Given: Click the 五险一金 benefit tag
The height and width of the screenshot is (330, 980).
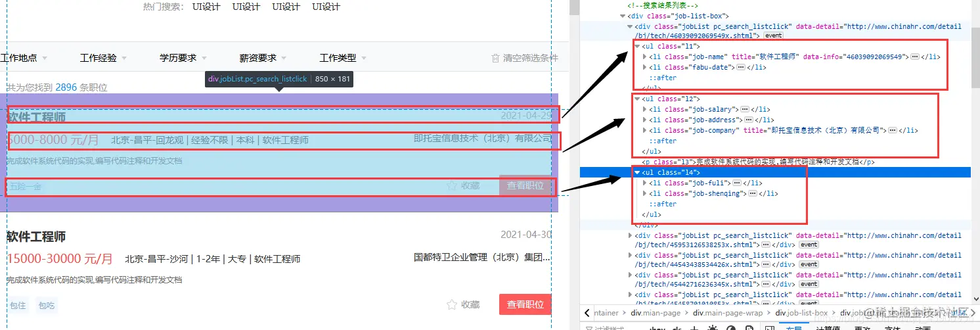Looking at the screenshot, I should pos(25,186).
